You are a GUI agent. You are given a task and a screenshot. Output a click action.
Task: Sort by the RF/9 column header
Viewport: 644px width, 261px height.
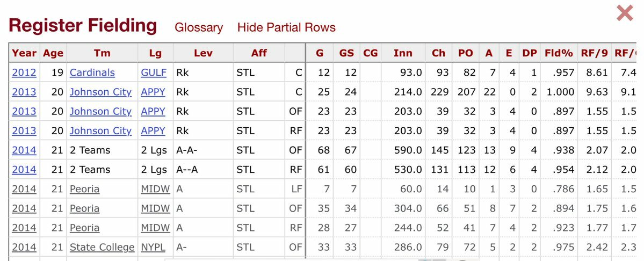(x=594, y=53)
